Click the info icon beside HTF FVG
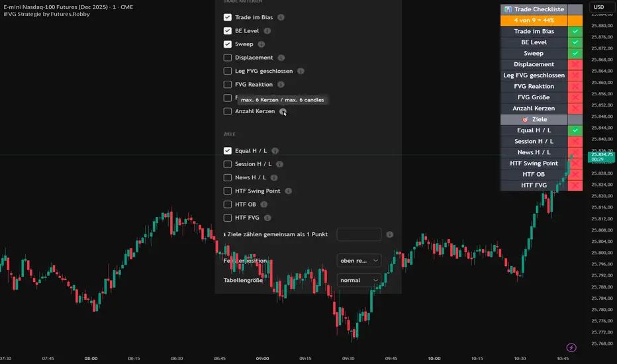 pos(267,217)
